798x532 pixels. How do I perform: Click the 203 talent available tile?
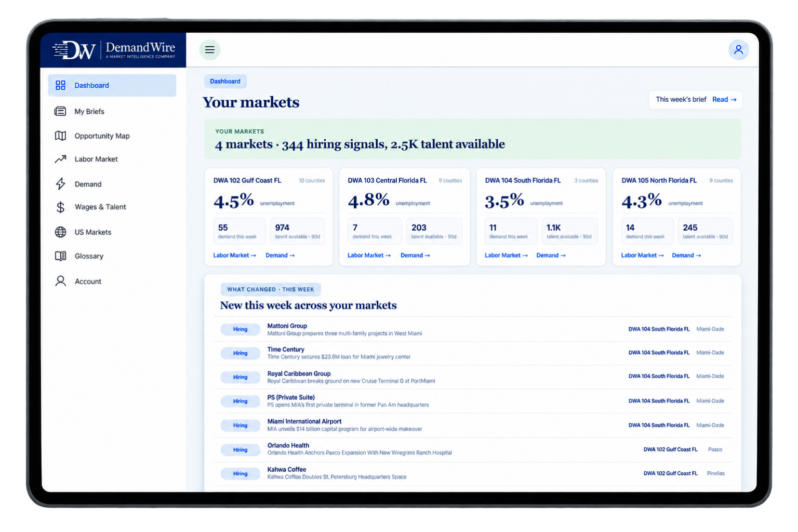[x=434, y=231]
